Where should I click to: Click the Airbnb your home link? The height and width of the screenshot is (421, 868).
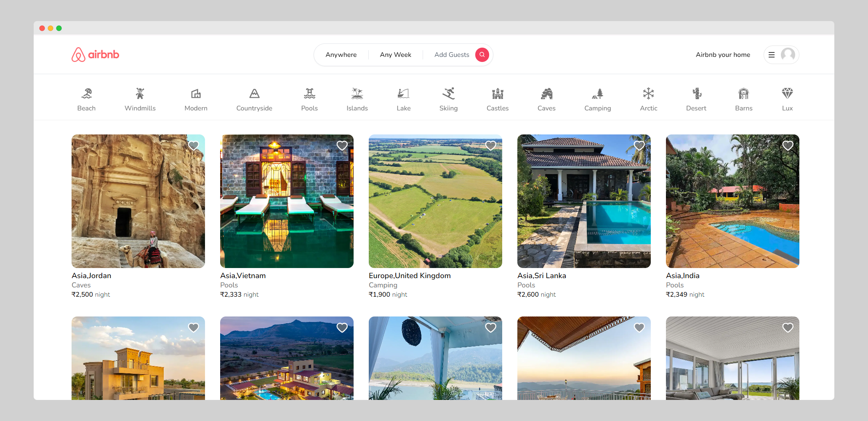point(723,54)
